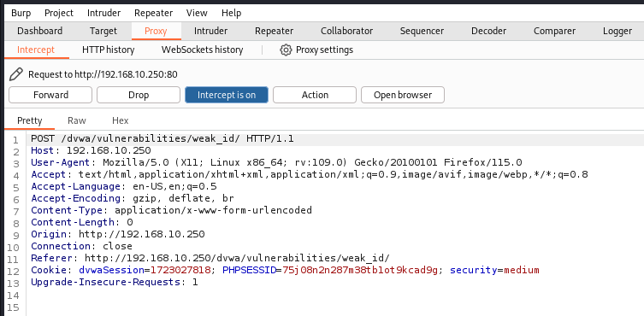Open the View menu
The width and height of the screenshot is (644, 316).
[197, 13]
